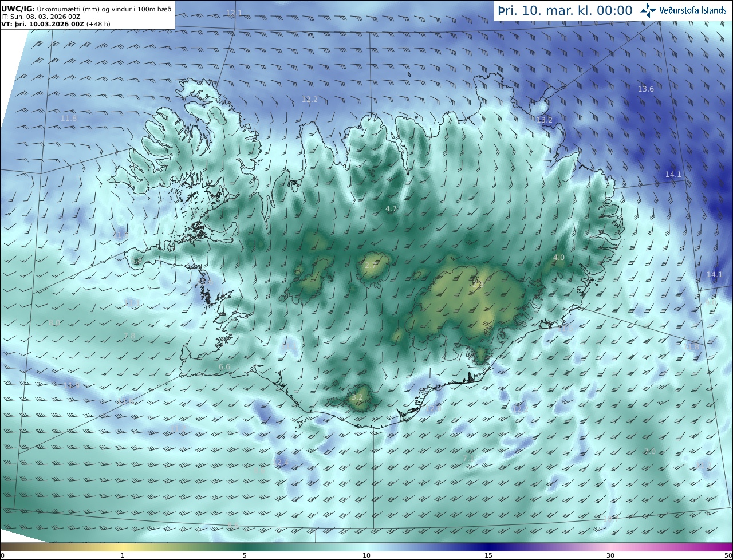
Task: Click the 6.6 value on the Reykjanes peninsula
Action: [224, 366]
